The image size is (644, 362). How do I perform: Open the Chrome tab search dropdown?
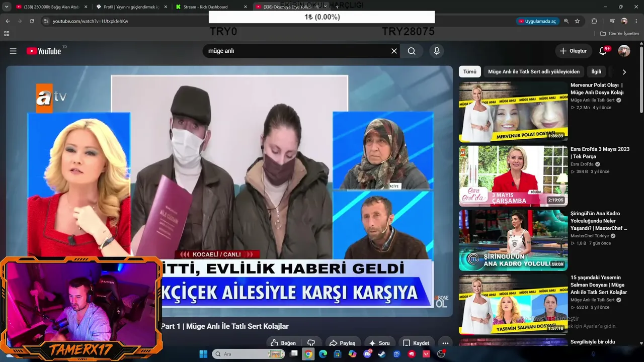[7, 7]
